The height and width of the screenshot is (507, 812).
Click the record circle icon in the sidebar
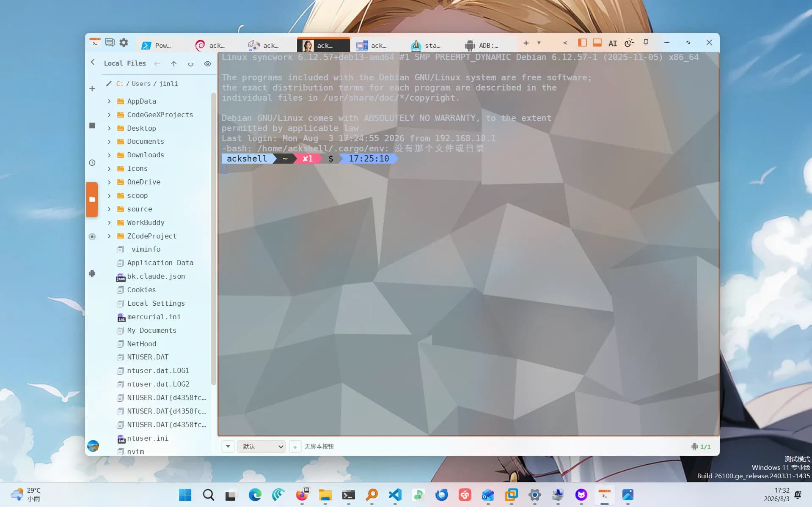pyautogui.click(x=92, y=237)
